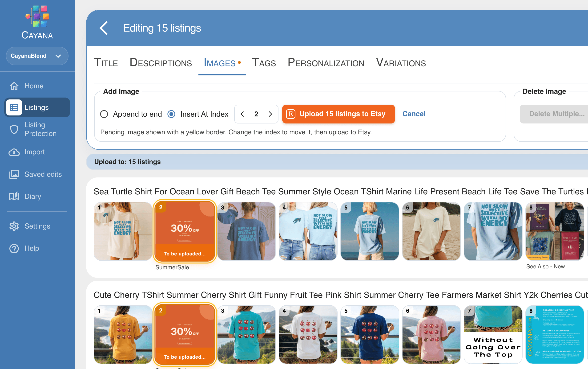Select pending SummerSale image in Sea Turtle listing

pos(185,231)
